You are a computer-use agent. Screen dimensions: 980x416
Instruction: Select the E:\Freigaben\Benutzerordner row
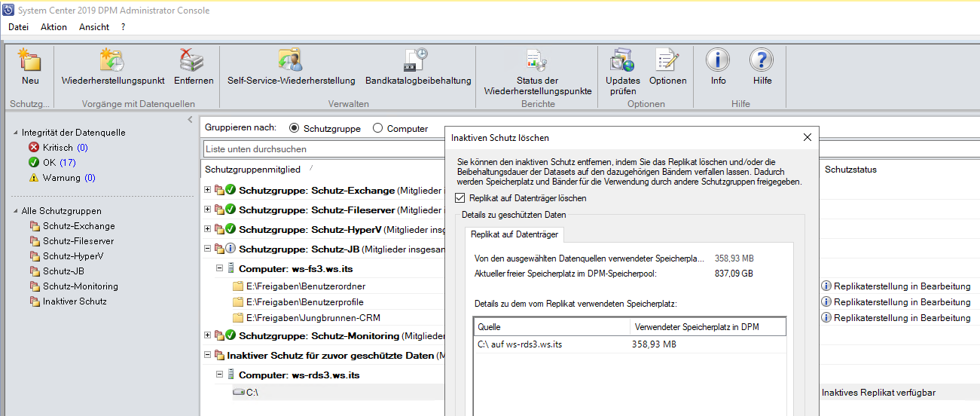click(322, 286)
